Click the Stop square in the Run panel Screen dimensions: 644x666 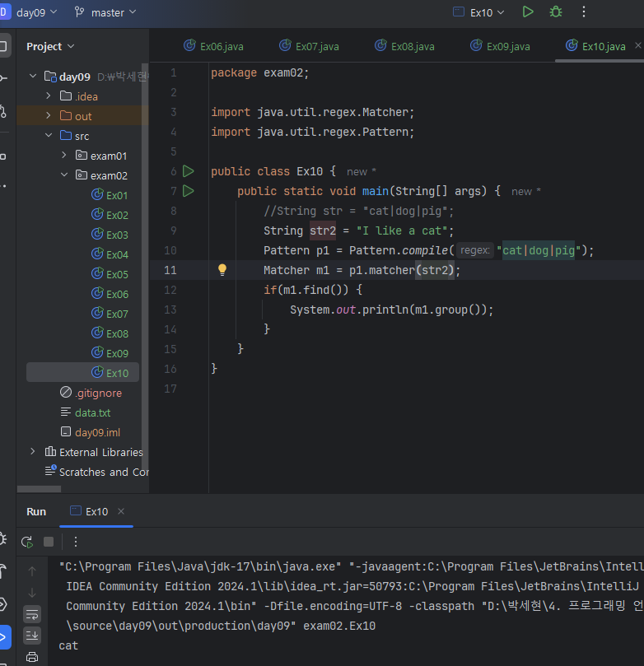pos(49,542)
